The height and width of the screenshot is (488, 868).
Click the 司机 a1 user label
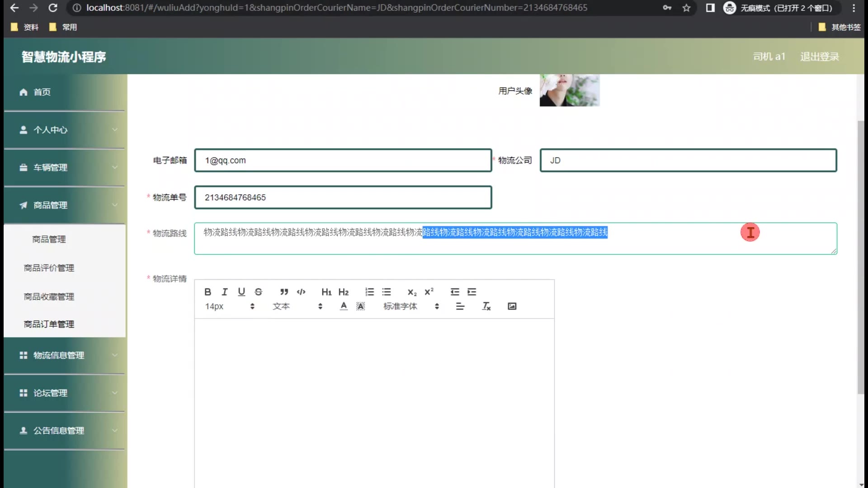(769, 56)
